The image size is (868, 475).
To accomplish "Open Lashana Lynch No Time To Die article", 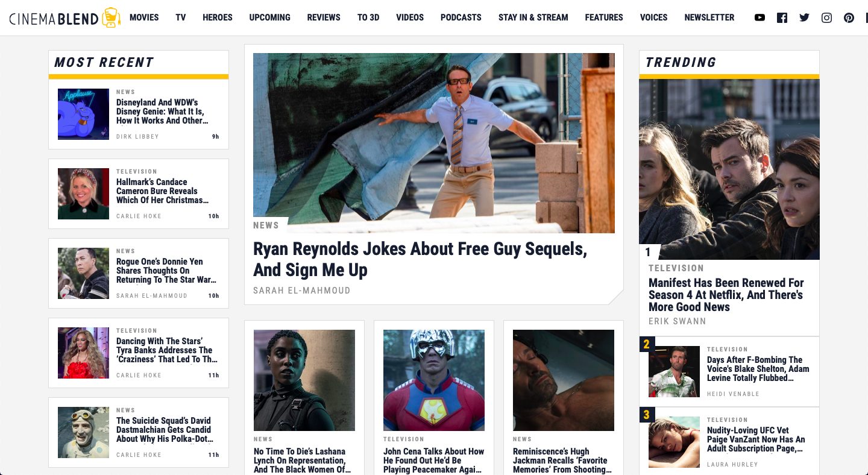I will pyautogui.click(x=302, y=461).
